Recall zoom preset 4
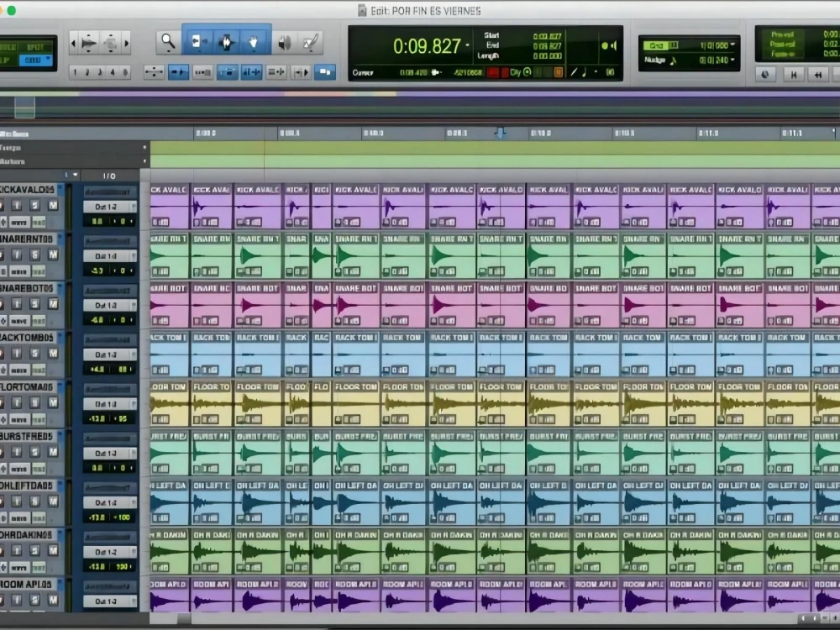This screenshot has height=630, width=840. click(x=112, y=71)
